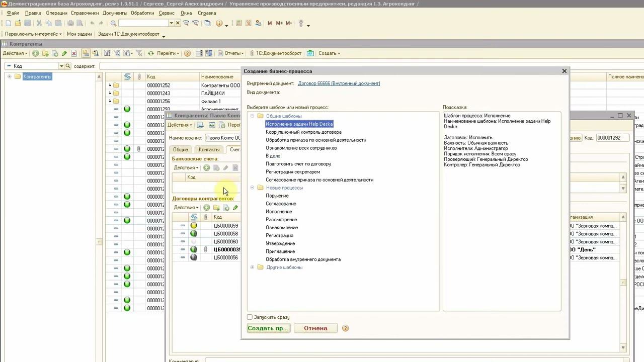Viewport: 644px width, 362px height.
Task: Choose Подготовить счет по договору template
Action: (298, 164)
